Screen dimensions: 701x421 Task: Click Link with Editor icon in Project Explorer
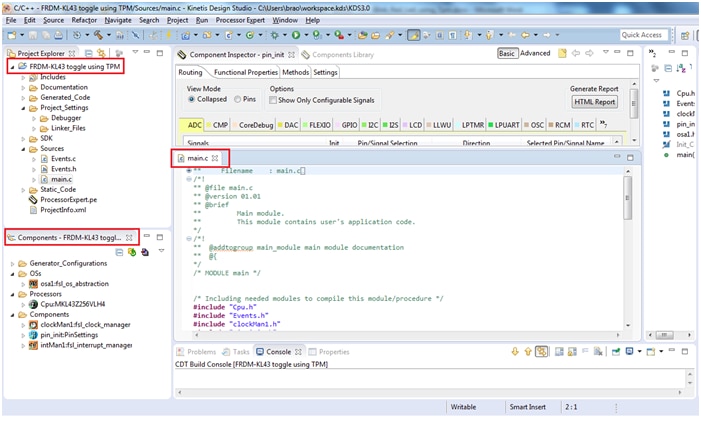103,53
